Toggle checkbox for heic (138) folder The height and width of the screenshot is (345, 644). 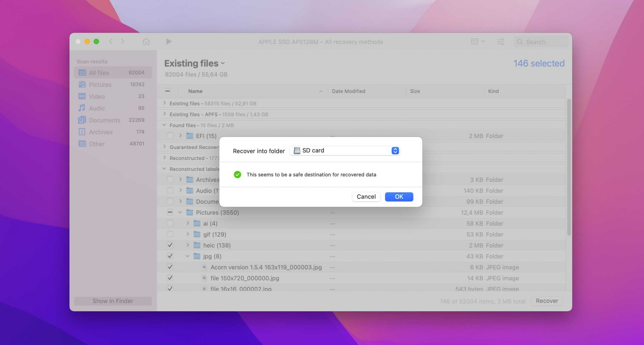pyautogui.click(x=169, y=245)
